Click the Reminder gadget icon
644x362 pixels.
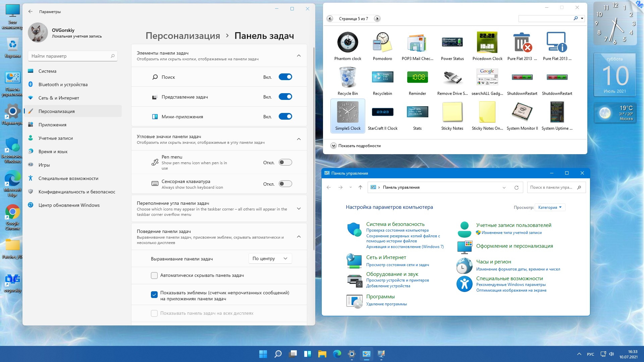[x=417, y=78]
